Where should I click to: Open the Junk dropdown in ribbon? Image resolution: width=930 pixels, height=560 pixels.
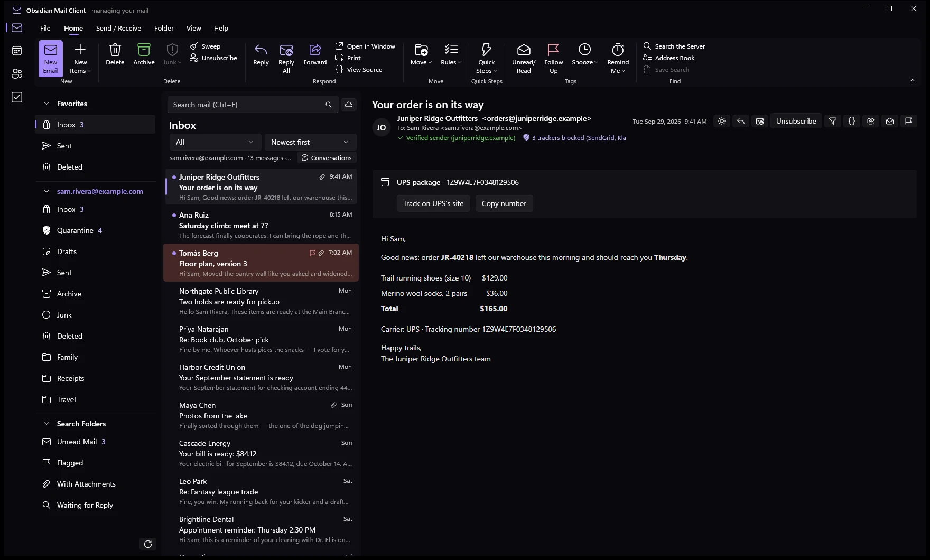[x=172, y=54]
